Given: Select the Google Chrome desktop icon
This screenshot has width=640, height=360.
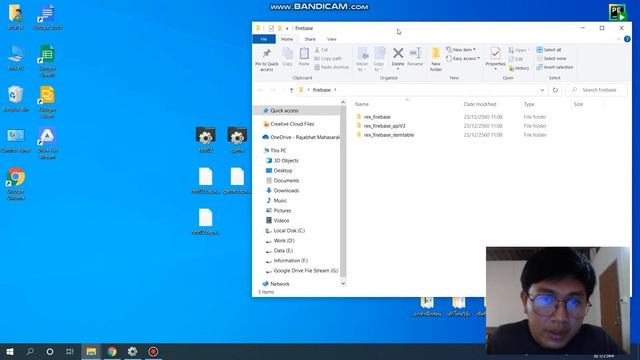Looking at the screenshot, I should pyautogui.click(x=16, y=183).
